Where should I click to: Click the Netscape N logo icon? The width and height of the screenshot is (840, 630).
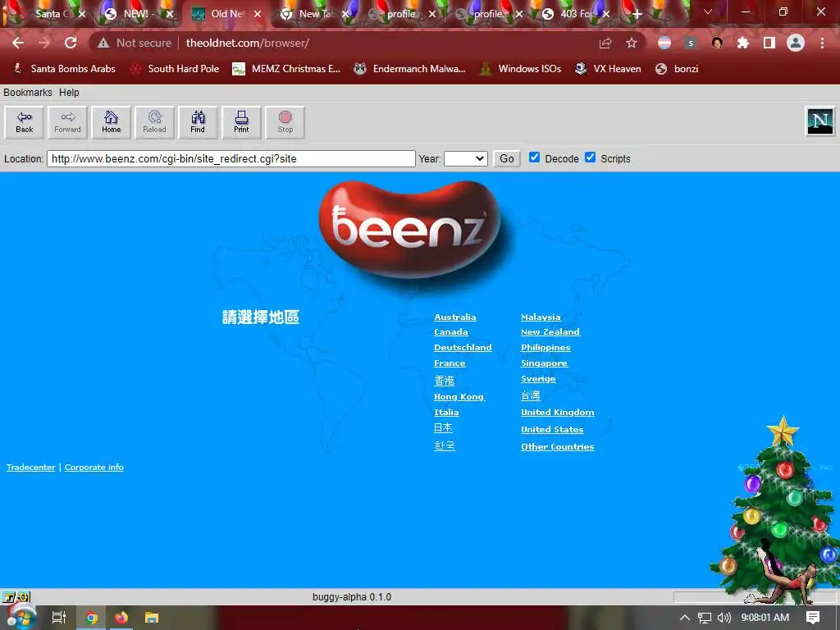(x=820, y=121)
